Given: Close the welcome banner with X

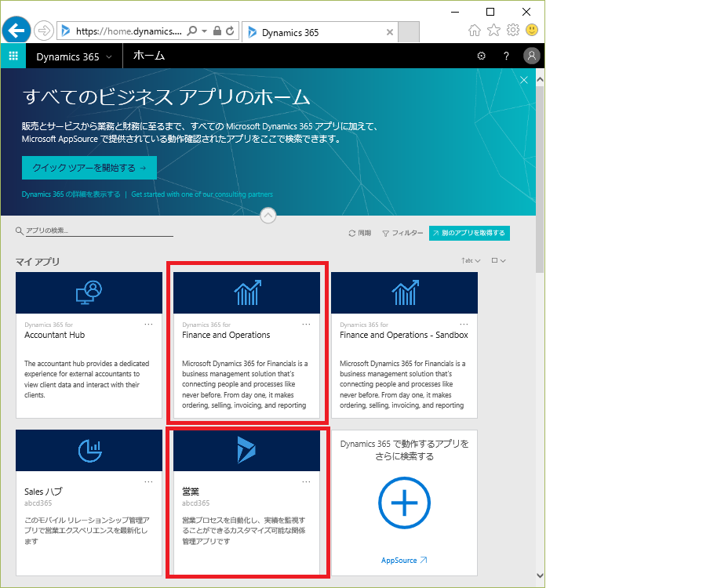Looking at the screenshot, I should tap(524, 80).
